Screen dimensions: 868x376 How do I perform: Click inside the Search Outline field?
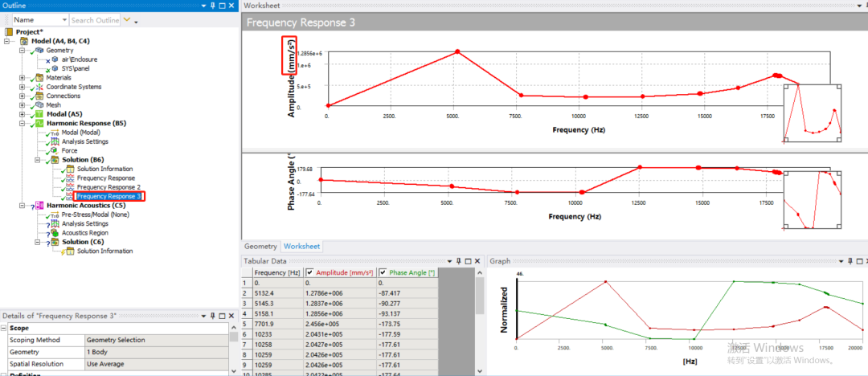point(94,20)
